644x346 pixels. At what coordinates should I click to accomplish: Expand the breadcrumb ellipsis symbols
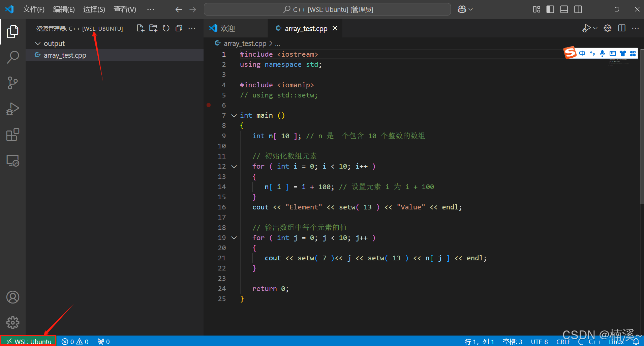pyautogui.click(x=277, y=44)
